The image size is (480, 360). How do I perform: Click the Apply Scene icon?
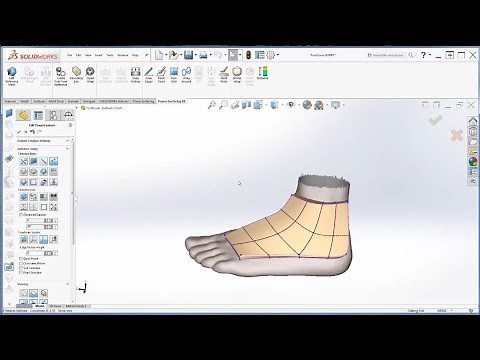coord(319,105)
